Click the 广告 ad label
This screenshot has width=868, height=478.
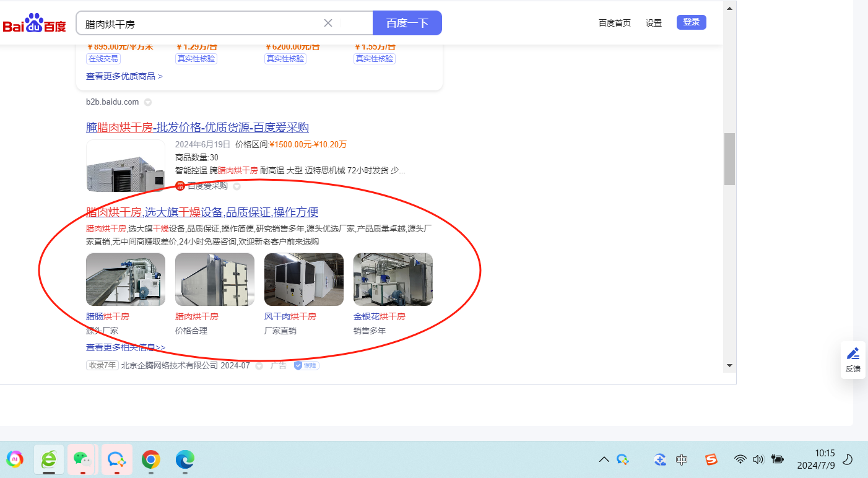coord(279,365)
